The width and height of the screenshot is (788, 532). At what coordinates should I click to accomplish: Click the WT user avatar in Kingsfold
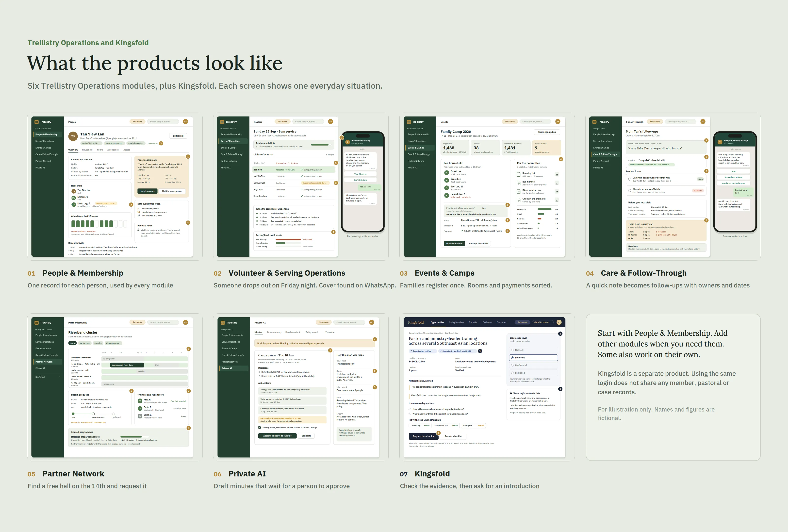coord(559,322)
